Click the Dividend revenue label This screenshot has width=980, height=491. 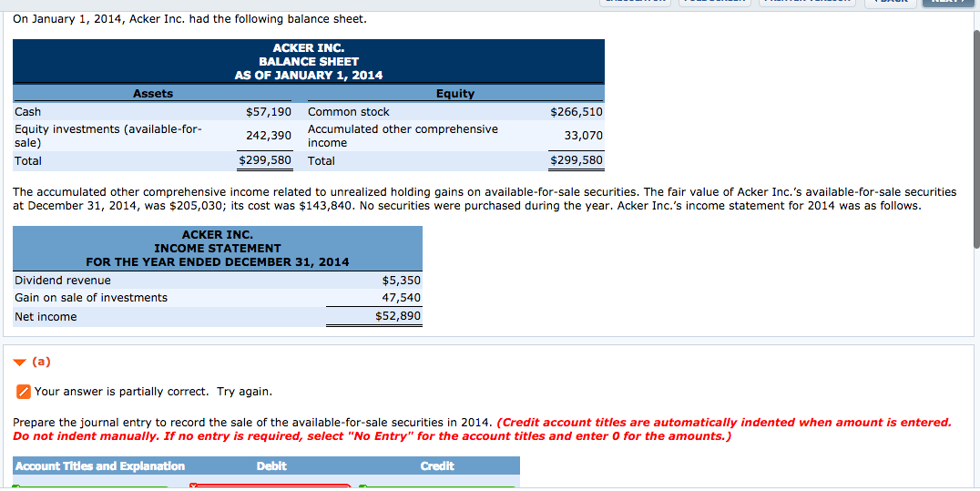[63, 281]
